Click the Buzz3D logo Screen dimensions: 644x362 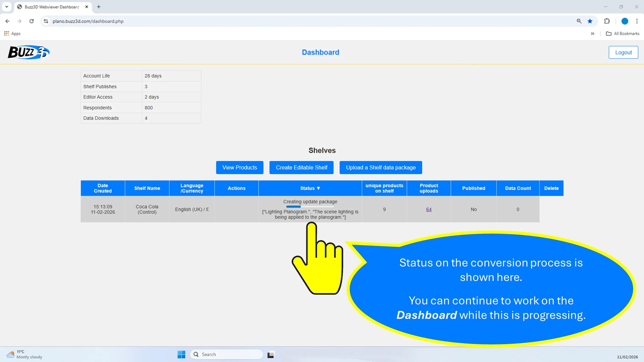(x=28, y=52)
